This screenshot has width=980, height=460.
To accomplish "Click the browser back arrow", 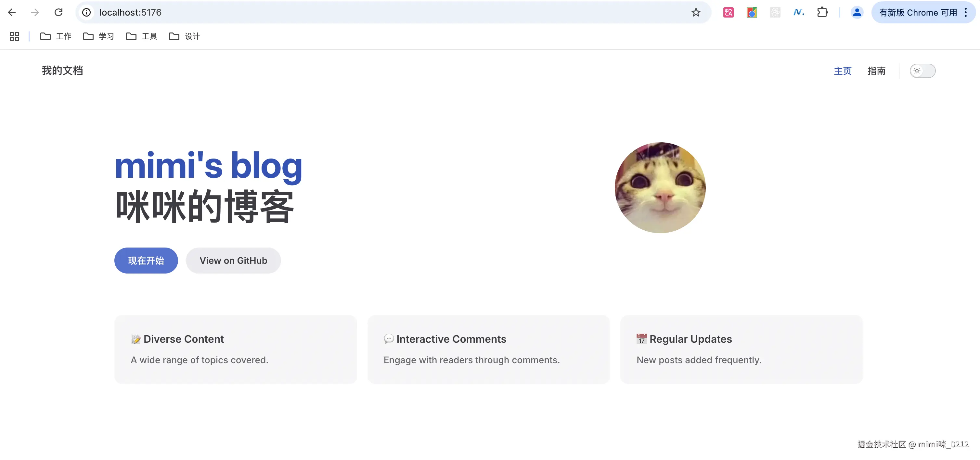I will tap(12, 13).
